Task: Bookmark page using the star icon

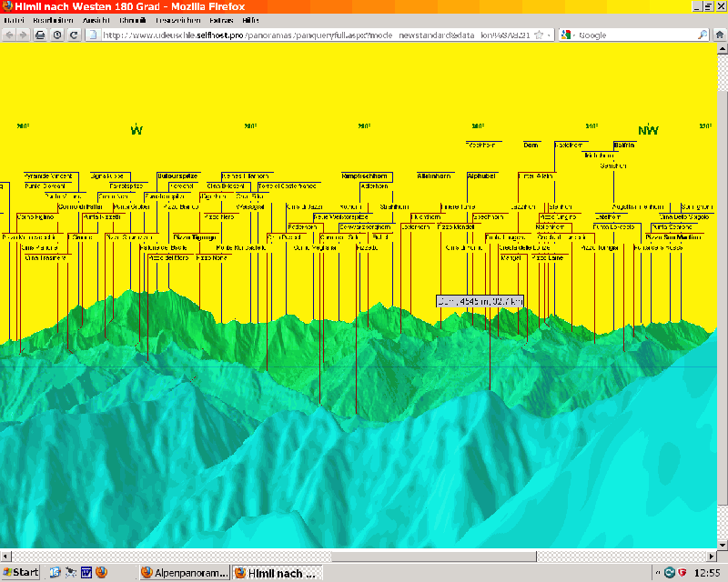Action: pos(539,35)
